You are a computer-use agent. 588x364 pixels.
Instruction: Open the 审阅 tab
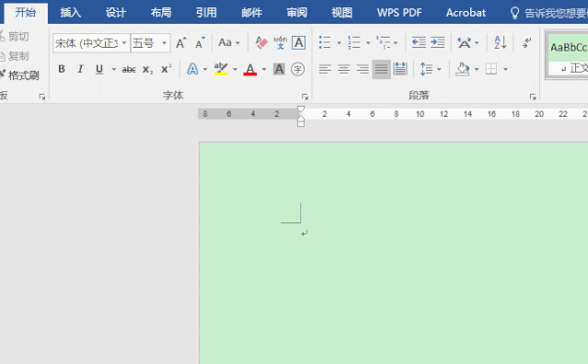[x=296, y=13]
